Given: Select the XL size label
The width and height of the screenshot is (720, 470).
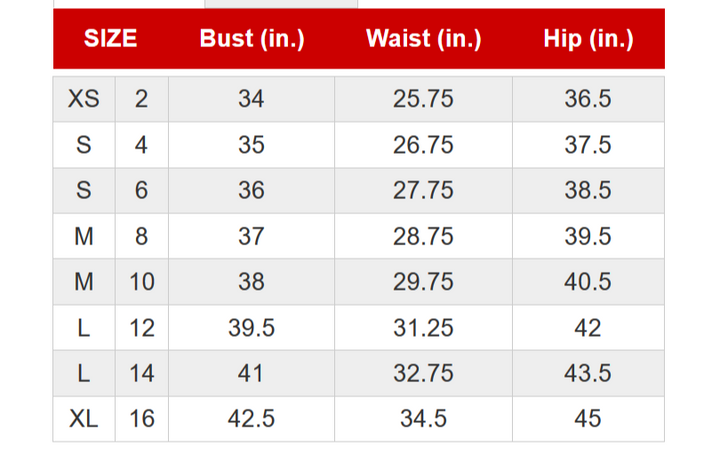Looking at the screenshot, I should click(x=84, y=418).
